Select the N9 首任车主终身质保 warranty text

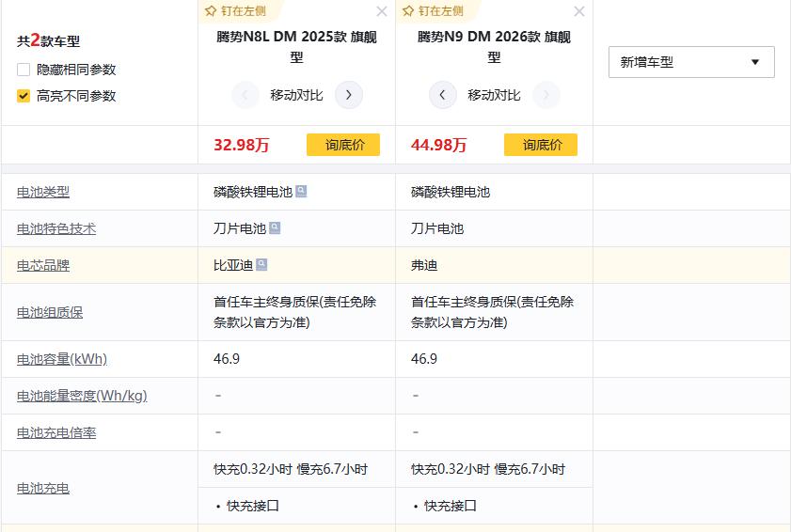(x=492, y=312)
